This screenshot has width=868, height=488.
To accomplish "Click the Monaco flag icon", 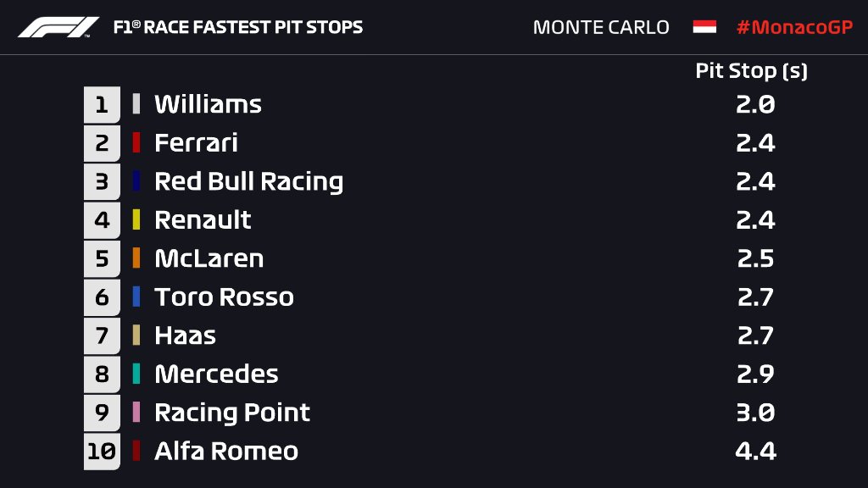I will coord(704,27).
